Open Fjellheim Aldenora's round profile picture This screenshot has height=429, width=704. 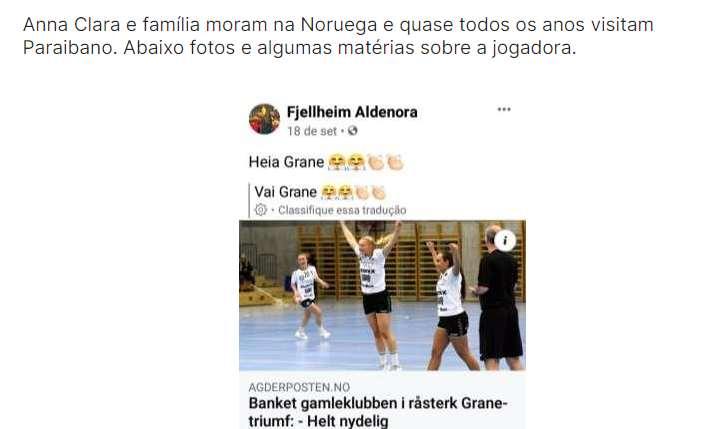point(264,119)
